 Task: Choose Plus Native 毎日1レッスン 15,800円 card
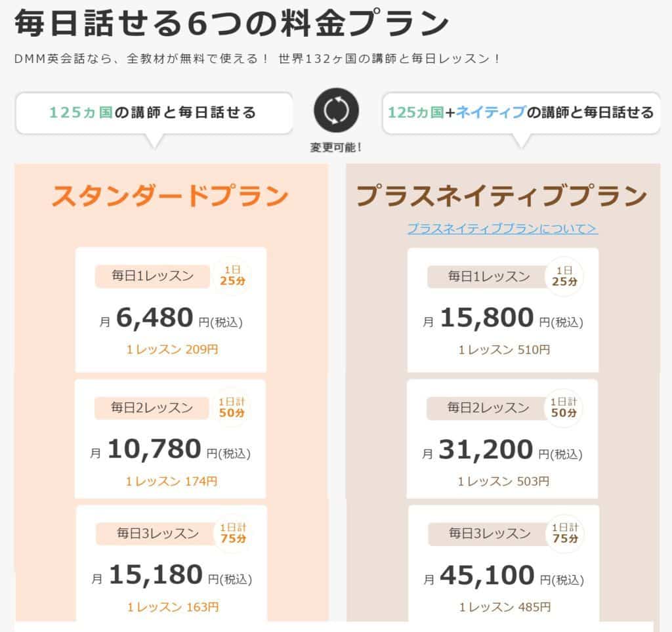[503, 310]
